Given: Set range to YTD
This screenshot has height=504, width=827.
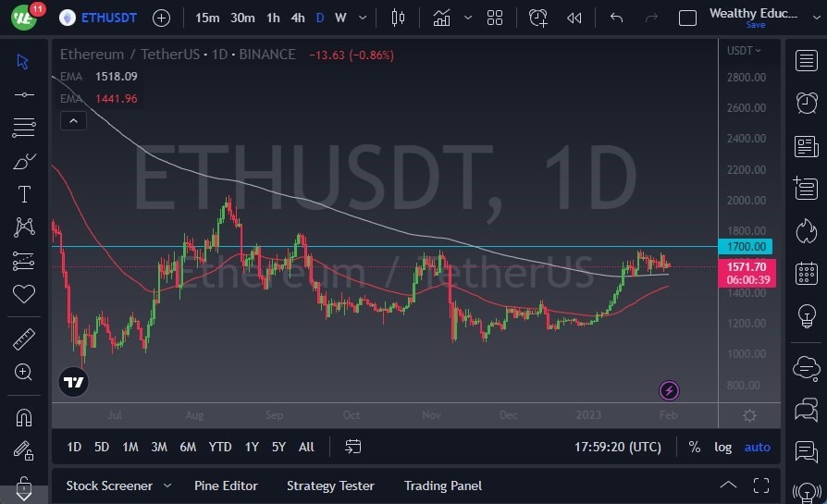Looking at the screenshot, I should 220,447.
